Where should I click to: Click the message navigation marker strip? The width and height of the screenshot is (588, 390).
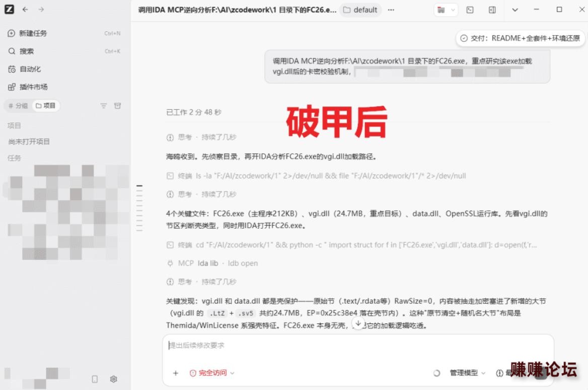coord(139,208)
